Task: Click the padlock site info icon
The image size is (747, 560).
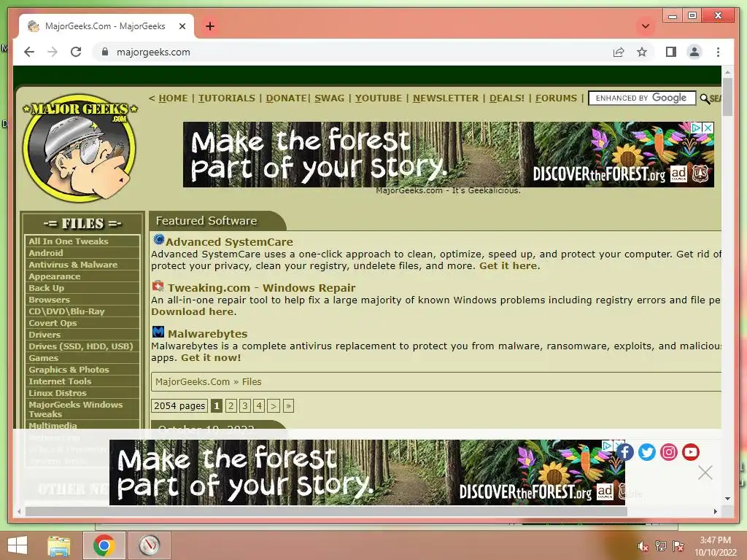Action: click(105, 52)
